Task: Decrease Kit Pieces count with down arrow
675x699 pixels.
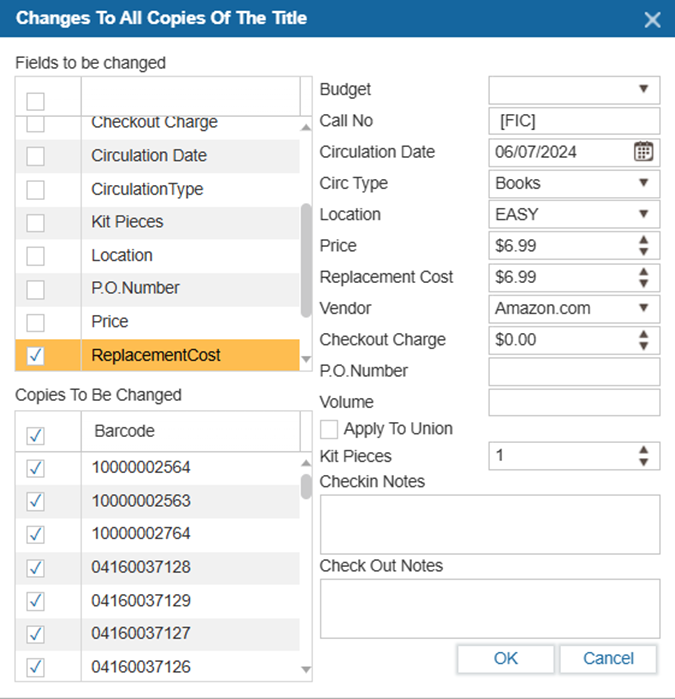Action: (643, 462)
